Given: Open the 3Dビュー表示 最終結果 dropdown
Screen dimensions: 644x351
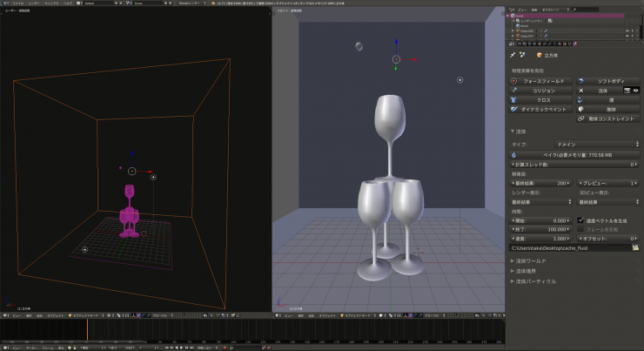Looking at the screenshot, I should 608,202.
